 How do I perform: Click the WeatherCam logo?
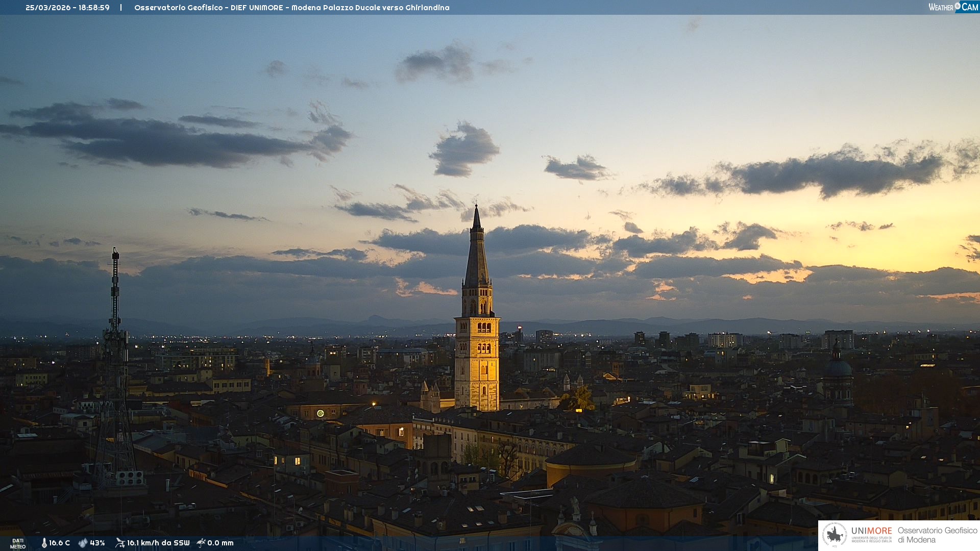tap(953, 7)
